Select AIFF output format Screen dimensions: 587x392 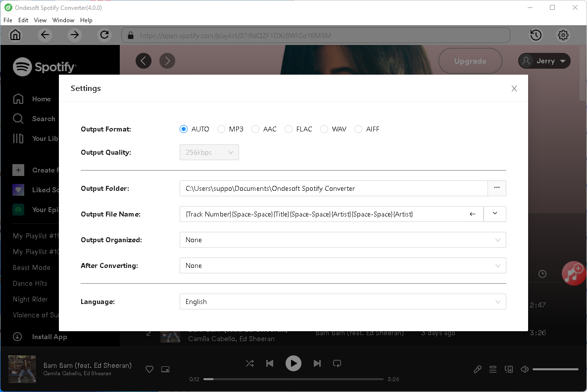tap(358, 129)
